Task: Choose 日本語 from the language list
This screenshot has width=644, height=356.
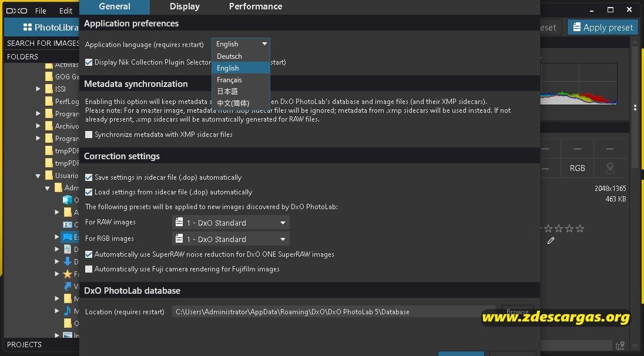Action: click(241, 91)
